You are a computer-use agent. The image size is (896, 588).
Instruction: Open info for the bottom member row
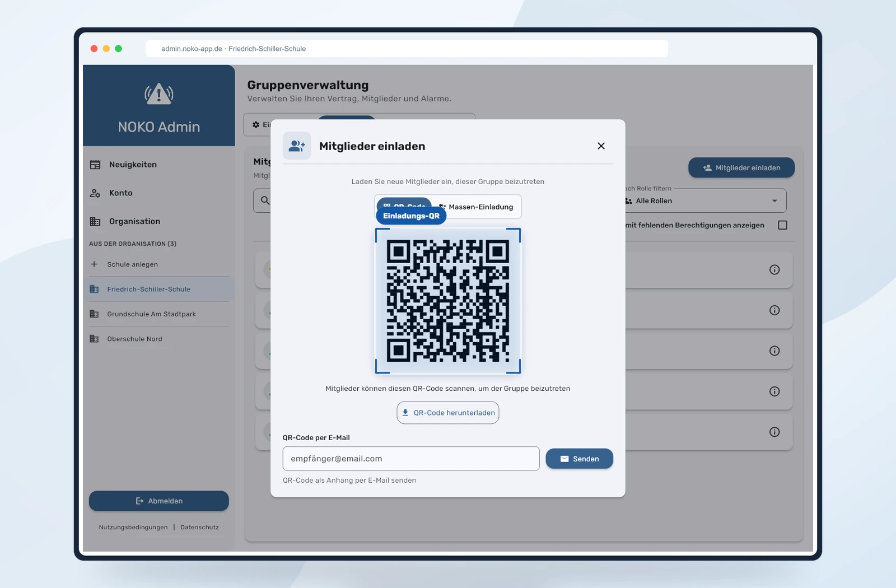coord(774,432)
